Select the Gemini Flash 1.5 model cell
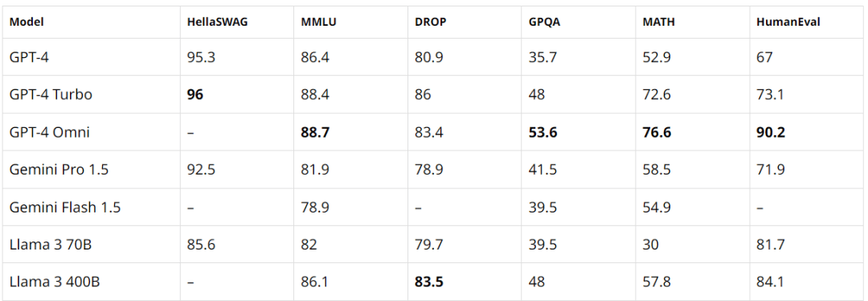Screen dimensions: 868x301 tap(65, 207)
